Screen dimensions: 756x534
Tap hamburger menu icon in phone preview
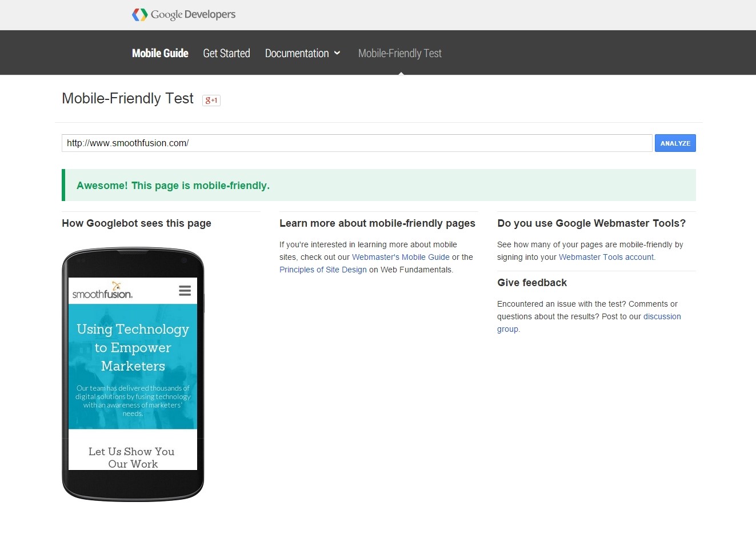185,291
